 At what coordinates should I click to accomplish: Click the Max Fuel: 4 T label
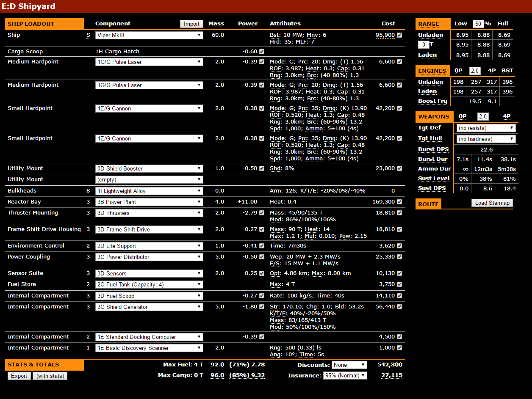point(183,365)
